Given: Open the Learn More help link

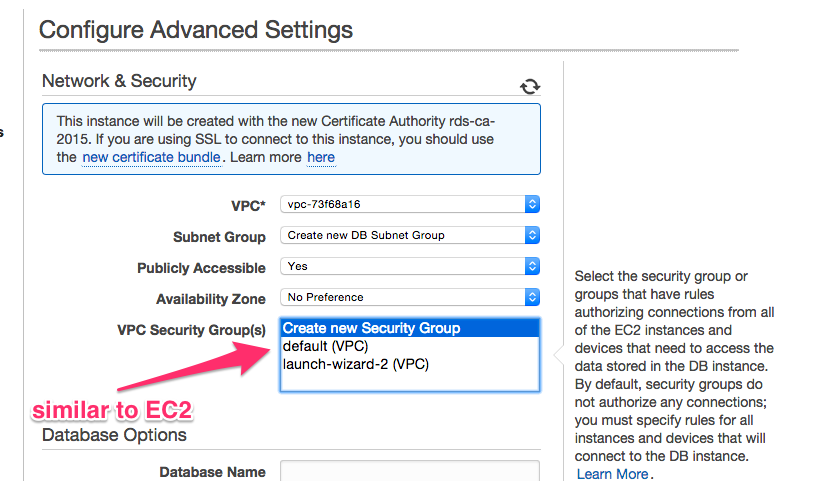Looking at the screenshot, I should coord(612,474).
